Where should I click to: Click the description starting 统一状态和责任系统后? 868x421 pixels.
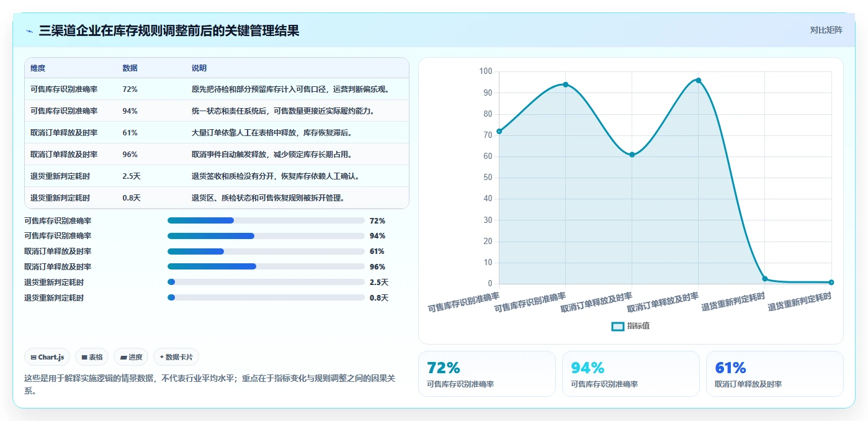point(284,111)
